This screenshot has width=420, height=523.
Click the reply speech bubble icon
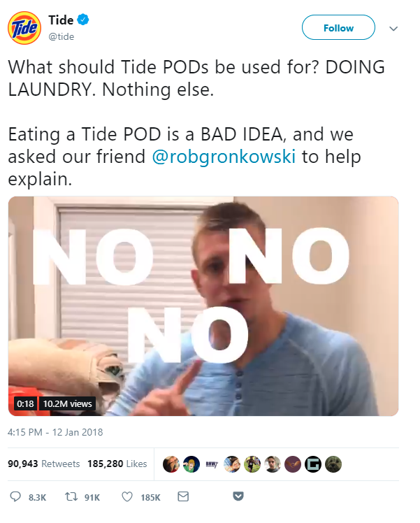coord(15,496)
